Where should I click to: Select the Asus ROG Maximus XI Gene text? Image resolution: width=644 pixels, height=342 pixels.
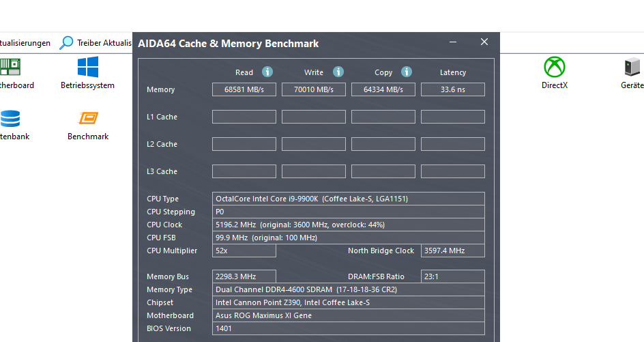click(x=349, y=315)
